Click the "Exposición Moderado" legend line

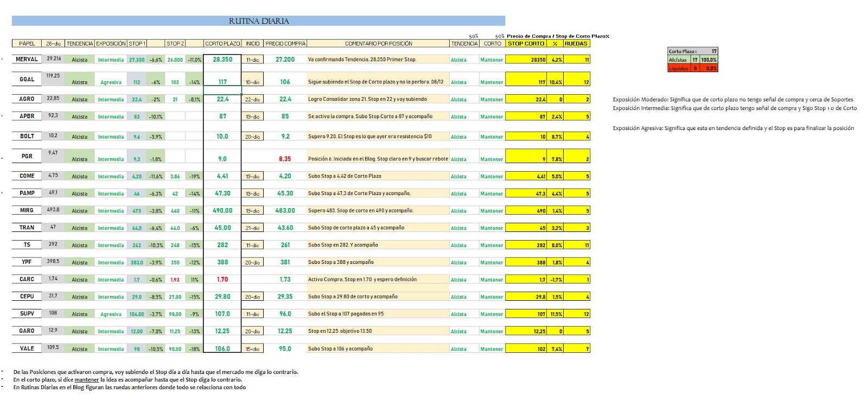(x=733, y=99)
